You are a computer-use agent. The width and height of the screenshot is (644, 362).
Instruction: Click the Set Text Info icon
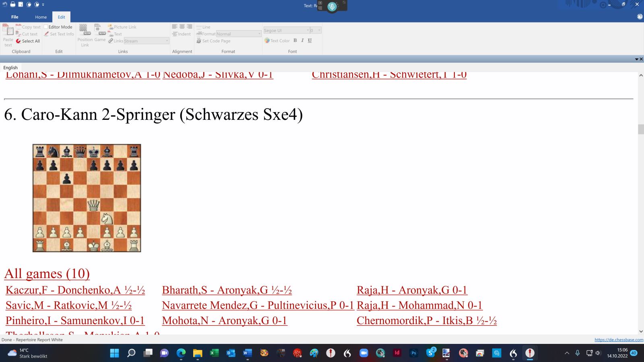point(59,34)
